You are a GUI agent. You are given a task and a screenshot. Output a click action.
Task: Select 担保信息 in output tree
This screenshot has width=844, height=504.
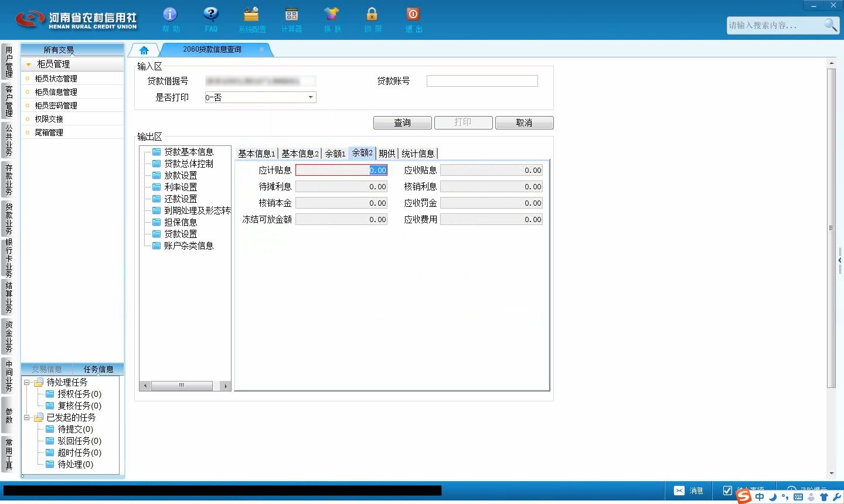[x=181, y=222]
